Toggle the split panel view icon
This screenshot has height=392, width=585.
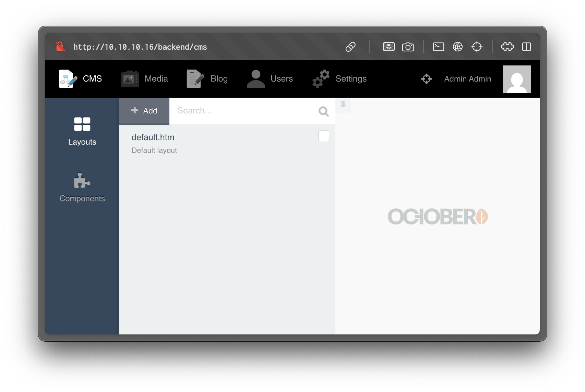(x=527, y=47)
